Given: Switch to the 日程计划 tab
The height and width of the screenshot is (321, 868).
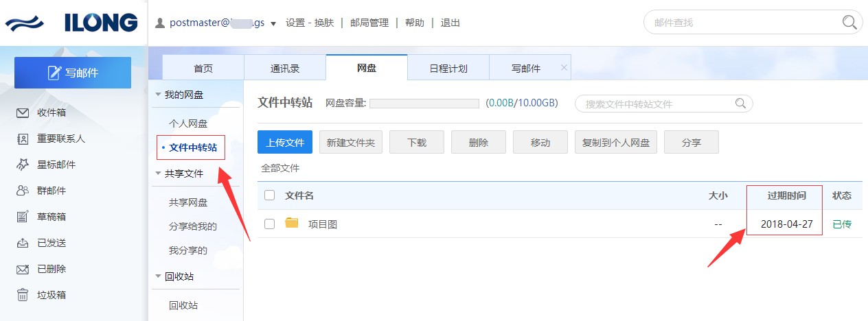Looking at the screenshot, I should click(x=448, y=69).
